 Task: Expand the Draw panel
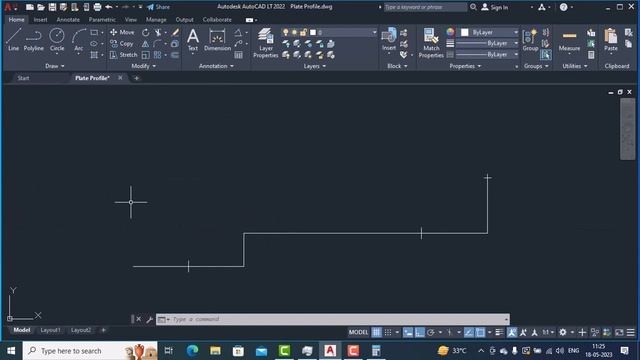pyautogui.click(x=55, y=66)
